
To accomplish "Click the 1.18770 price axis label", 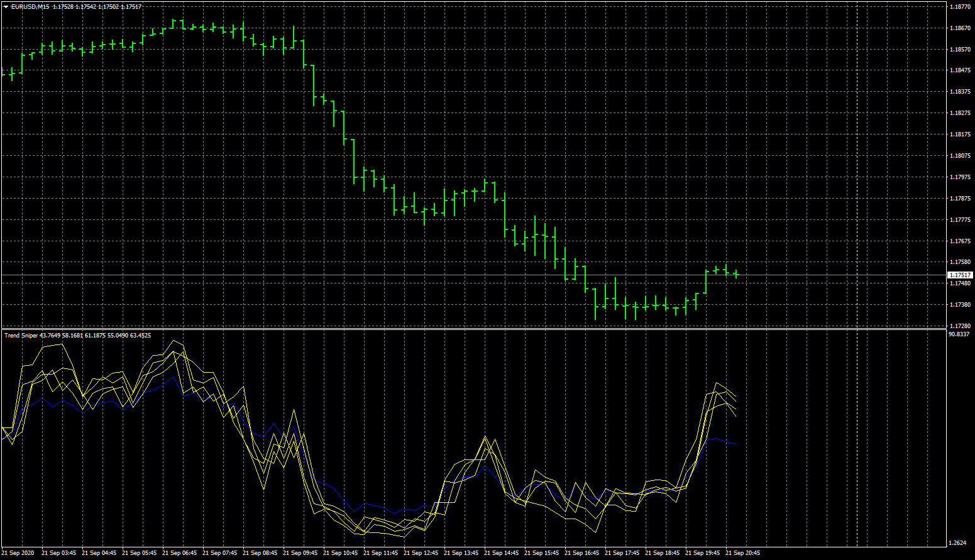I will click(x=959, y=7).
